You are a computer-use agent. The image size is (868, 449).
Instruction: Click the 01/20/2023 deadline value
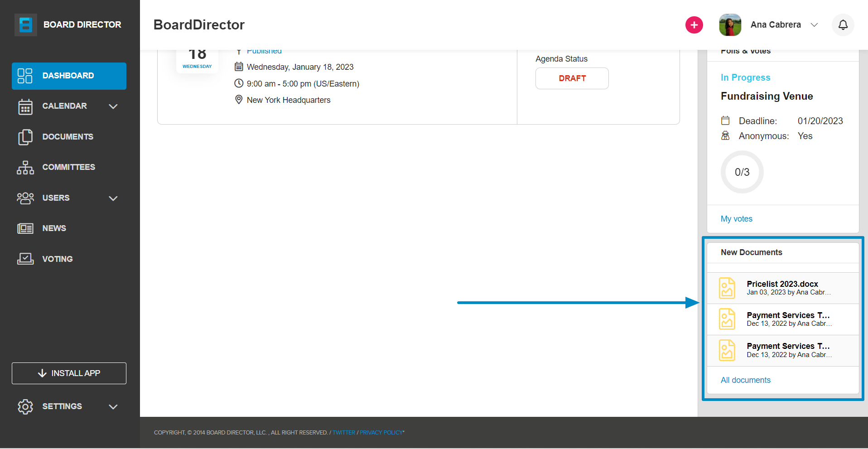coord(820,121)
